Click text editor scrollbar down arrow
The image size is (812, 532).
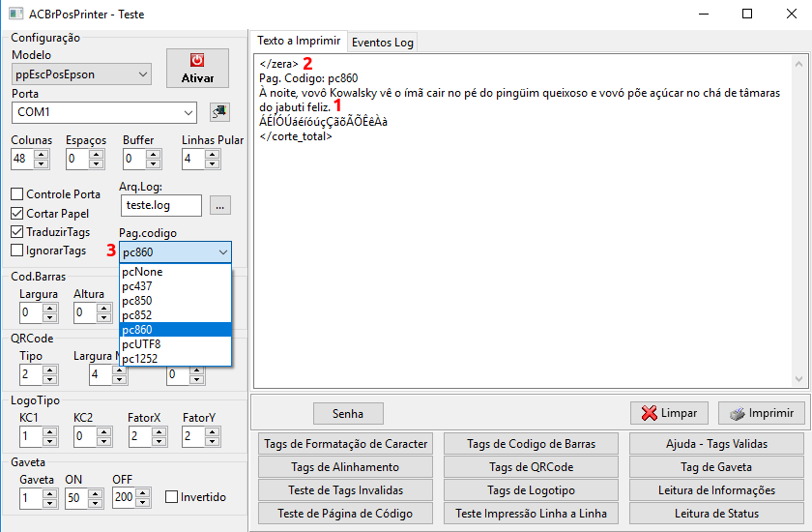[798, 380]
